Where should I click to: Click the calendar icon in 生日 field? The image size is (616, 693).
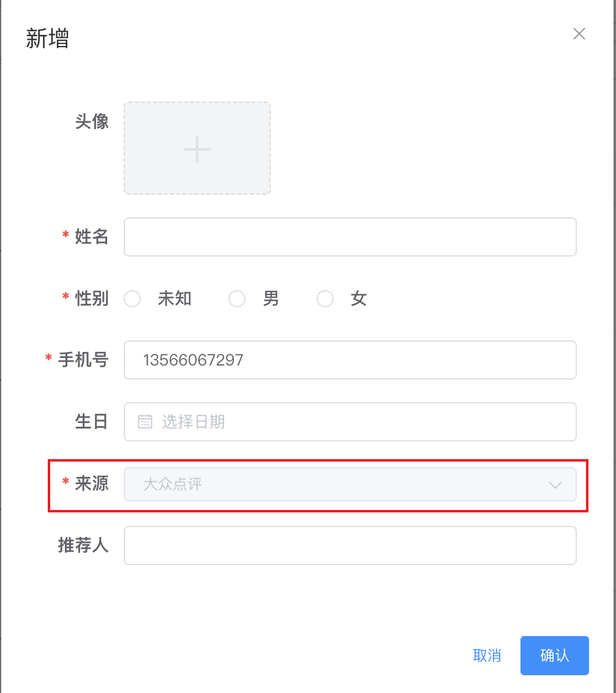[x=145, y=422]
